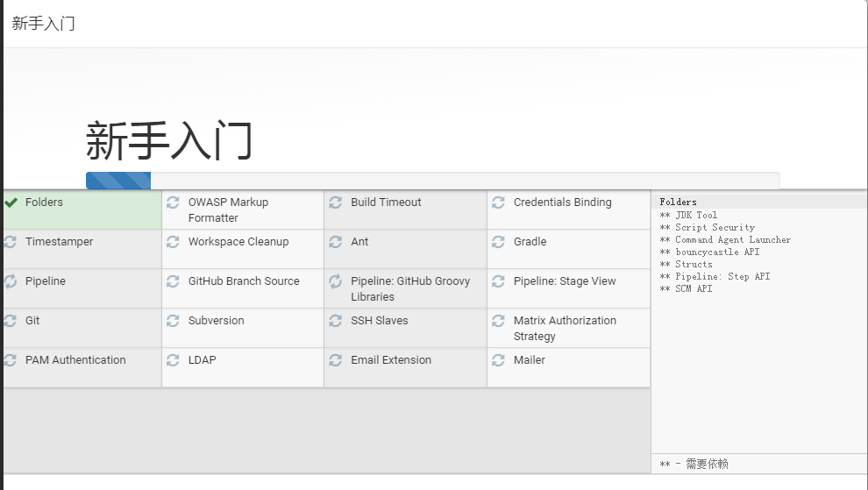
Task: Click the large 新手入门 heading
Action: 169,140
